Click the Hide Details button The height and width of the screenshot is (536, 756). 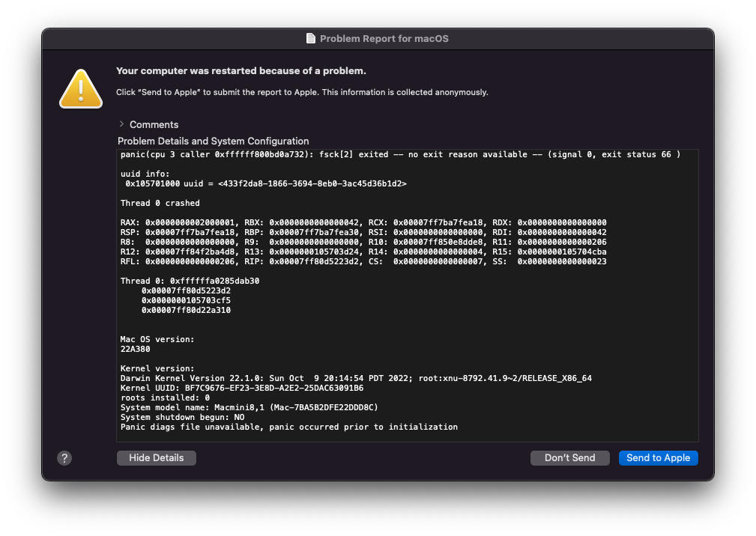click(x=156, y=458)
